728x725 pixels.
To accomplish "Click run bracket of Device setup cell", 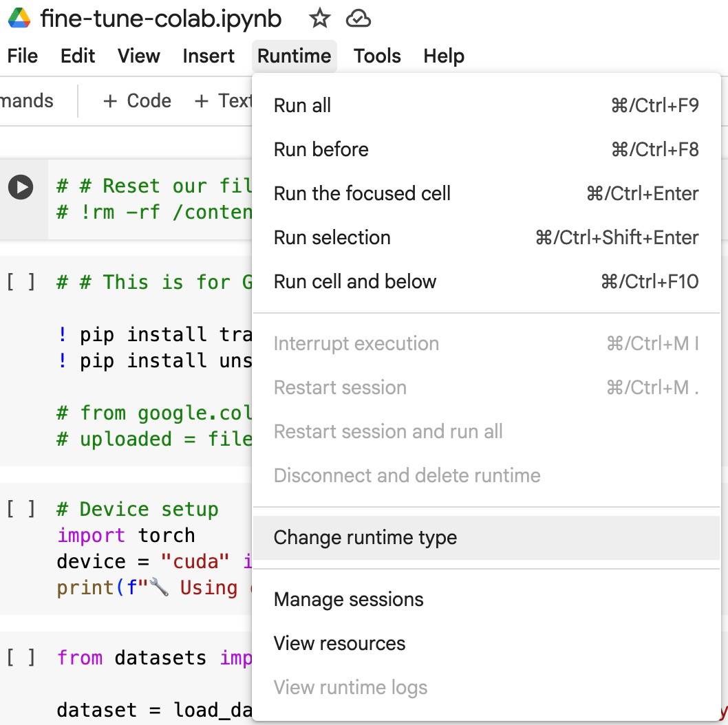I will (21, 509).
